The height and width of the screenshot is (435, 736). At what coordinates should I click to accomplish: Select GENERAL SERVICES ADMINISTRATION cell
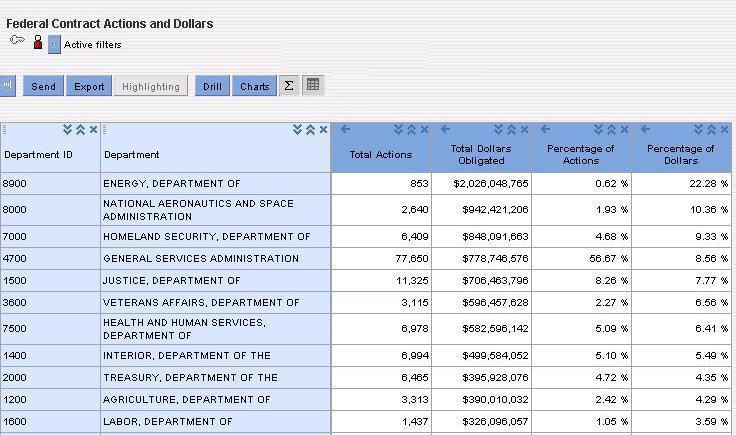[215, 259]
